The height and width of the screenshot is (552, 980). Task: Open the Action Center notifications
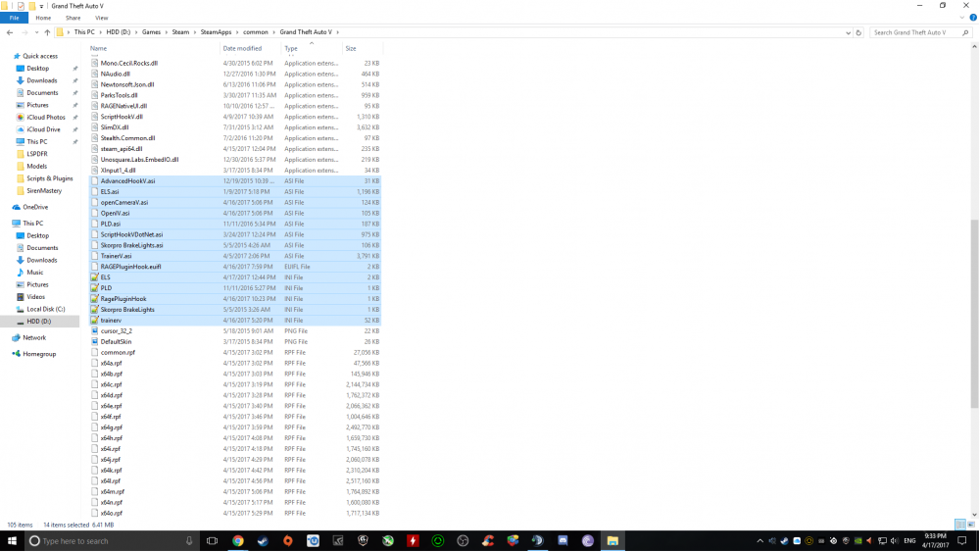(962, 541)
